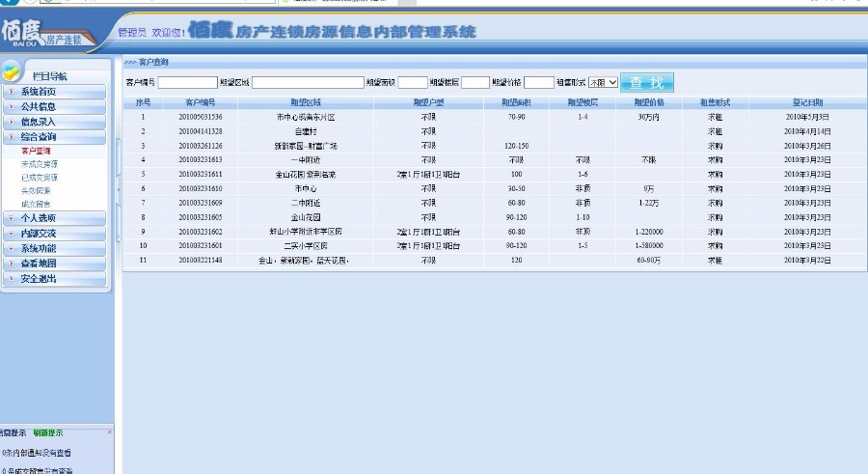Click the 查找 search button

(x=646, y=83)
